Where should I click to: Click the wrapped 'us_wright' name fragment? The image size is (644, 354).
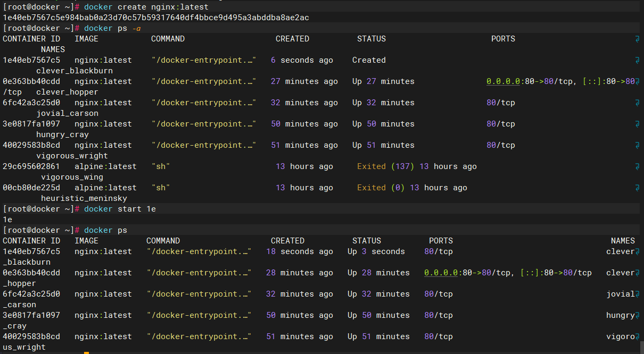tap(24, 347)
